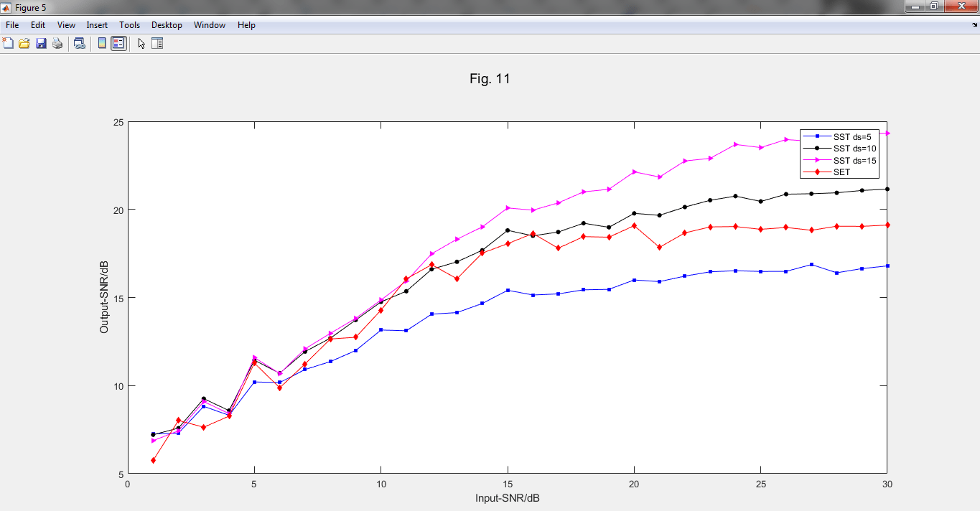This screenshot has width=980, height=511.
Task: Show plot tools and dock figure icon
Action: coord(157,43)
